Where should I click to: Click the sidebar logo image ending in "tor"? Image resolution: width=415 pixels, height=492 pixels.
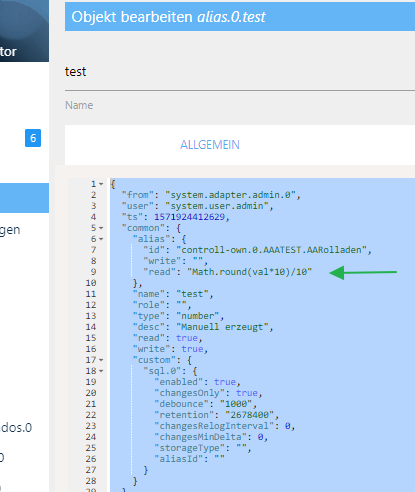[24, 31]
